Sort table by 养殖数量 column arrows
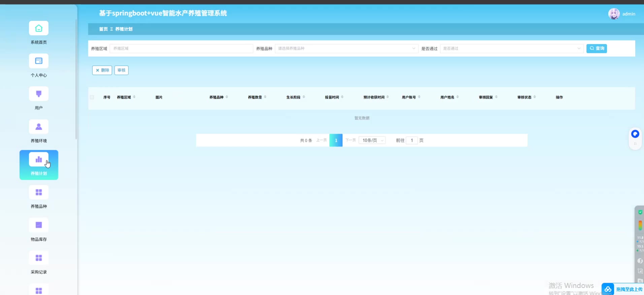This screenshot has height=295, width=644. coord(265,97)
